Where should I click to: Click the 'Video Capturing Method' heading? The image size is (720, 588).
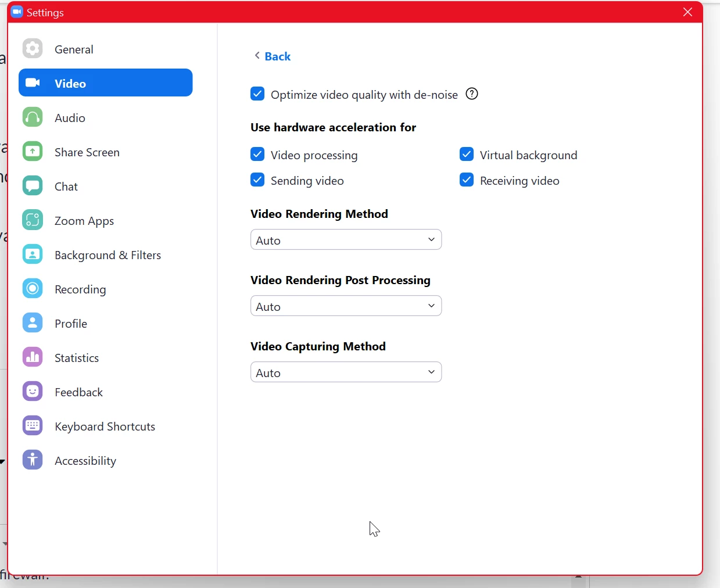(318, 346)
